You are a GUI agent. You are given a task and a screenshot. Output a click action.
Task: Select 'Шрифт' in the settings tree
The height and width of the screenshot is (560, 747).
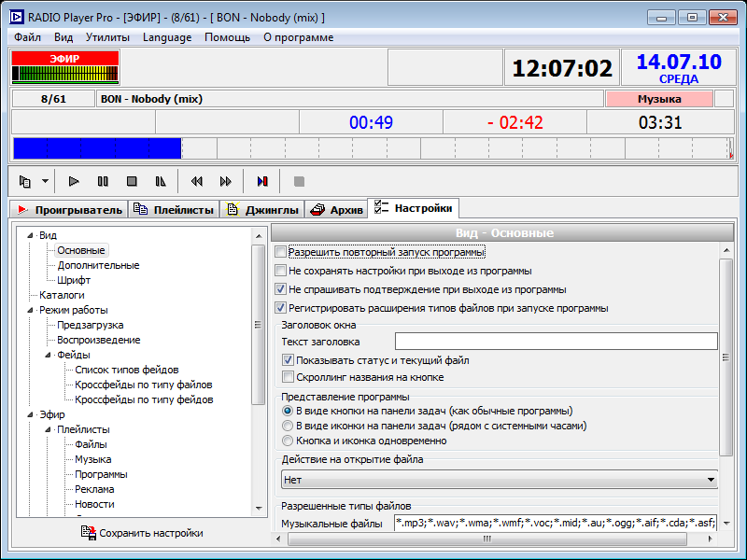74,280
